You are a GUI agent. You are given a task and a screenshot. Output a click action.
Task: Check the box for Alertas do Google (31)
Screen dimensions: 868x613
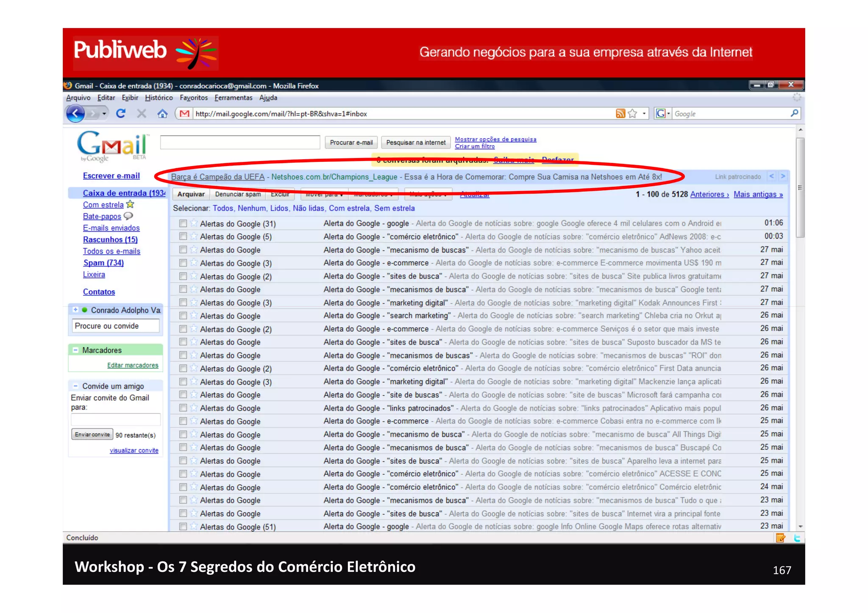pyautogui.click(x=183, y=223)
